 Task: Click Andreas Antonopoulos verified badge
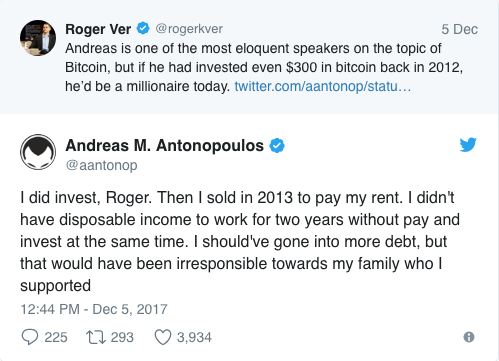(277, 146)
